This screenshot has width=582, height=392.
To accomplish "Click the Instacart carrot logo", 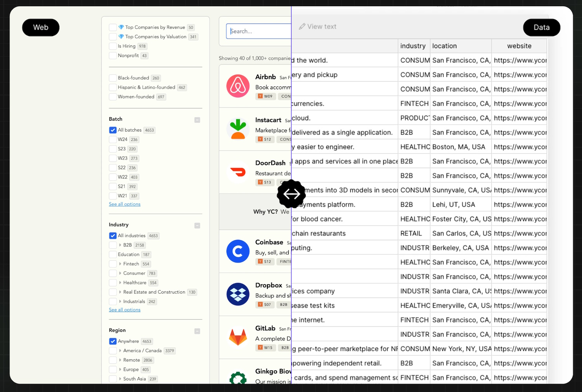I will [x=238, y=129].
